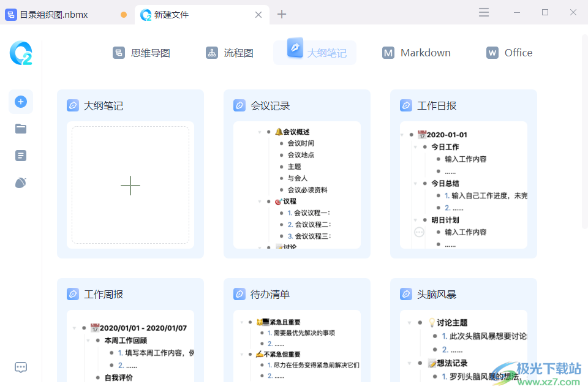
Task: Collapse the 会议概述 node
Action: pyautogui.click(x=260, y=132)
